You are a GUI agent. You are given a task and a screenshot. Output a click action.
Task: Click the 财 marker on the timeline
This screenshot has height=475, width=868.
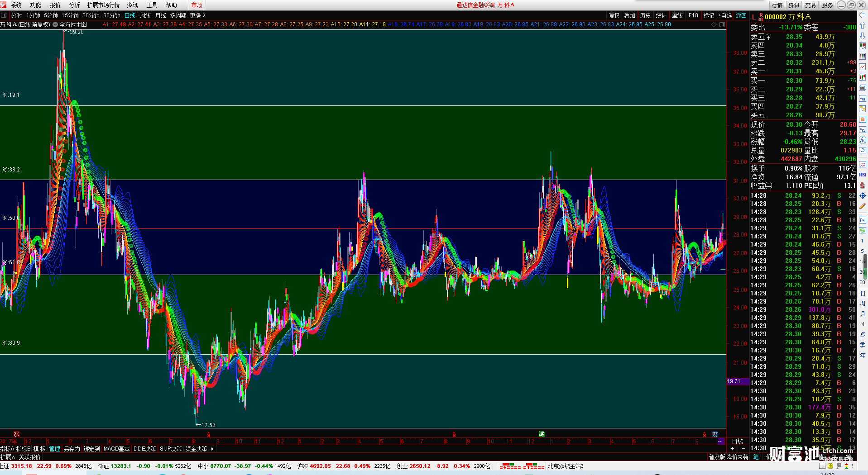pos(715,434)
